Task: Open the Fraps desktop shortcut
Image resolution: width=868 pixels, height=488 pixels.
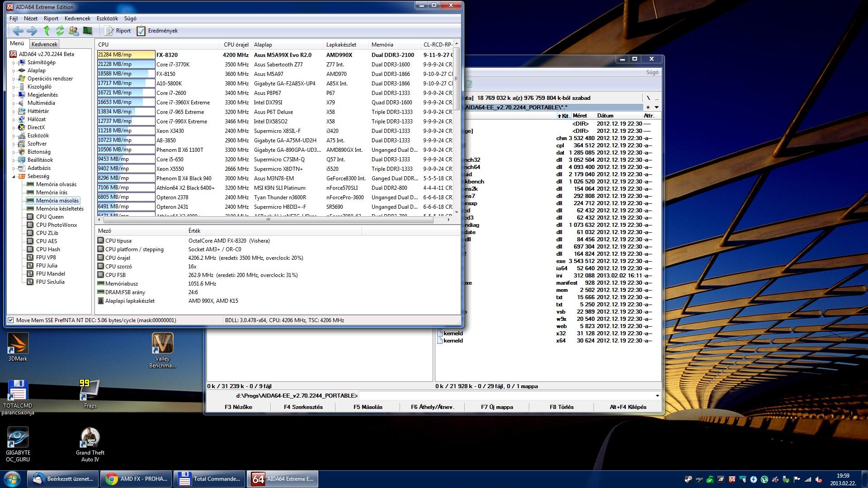Action: pos(90,394)
